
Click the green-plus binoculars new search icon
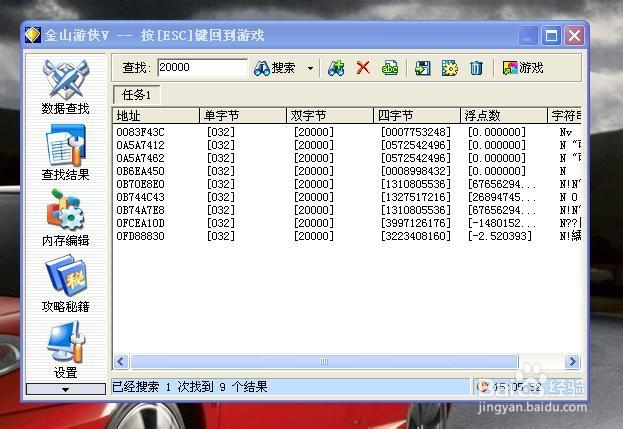pos(336,68)
